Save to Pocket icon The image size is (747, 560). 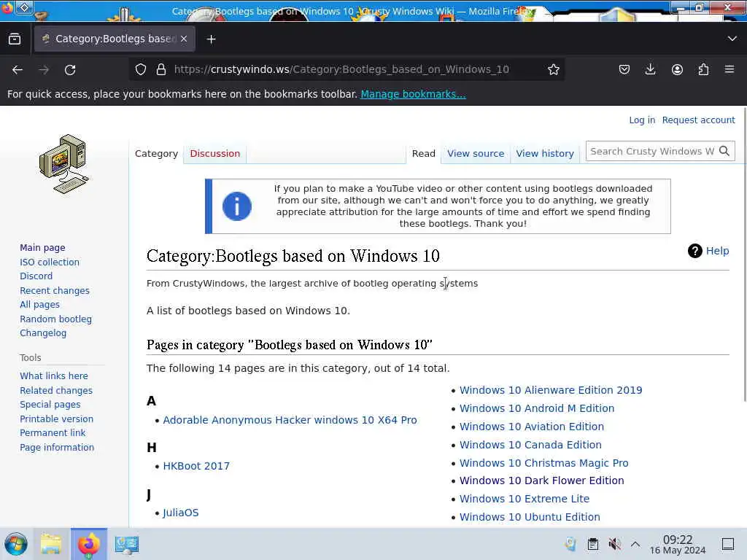[x=624, y=69]
